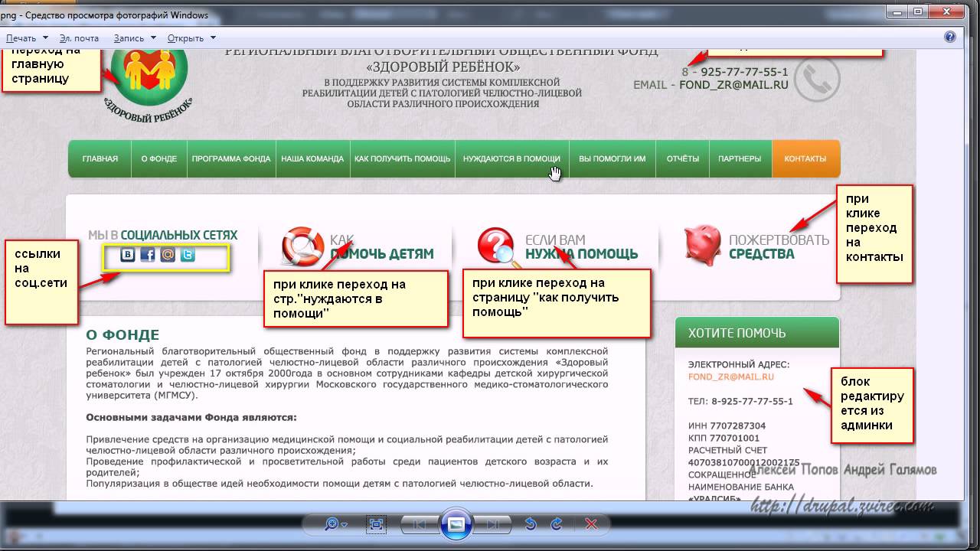
Task: Click ЕСЛИ ВАМ НУЖНА ПОМОЩЬ link
Action: (581, 246)
